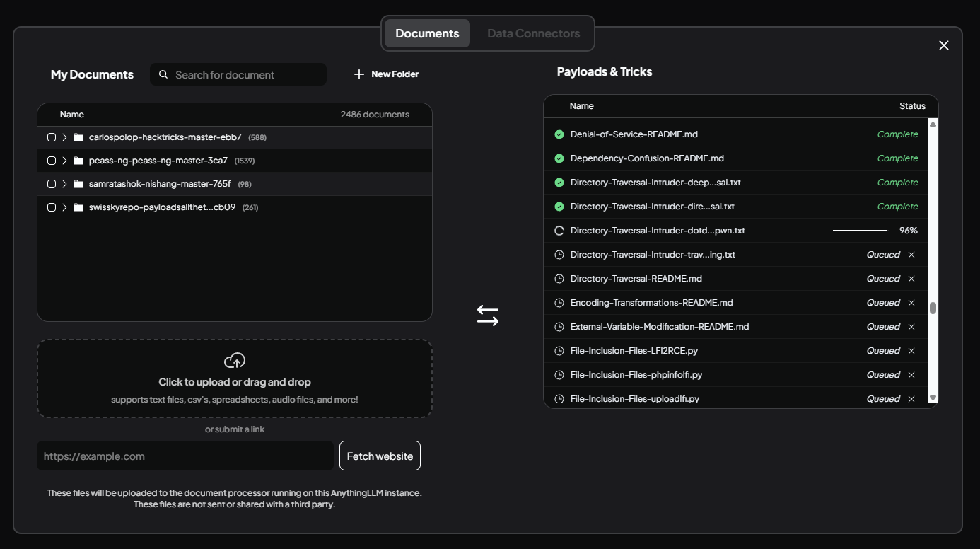Click the Directory-Traversal-Intruder-dotd...pwn.txt file name
The image size is (980, 549).
pos(658,231)
